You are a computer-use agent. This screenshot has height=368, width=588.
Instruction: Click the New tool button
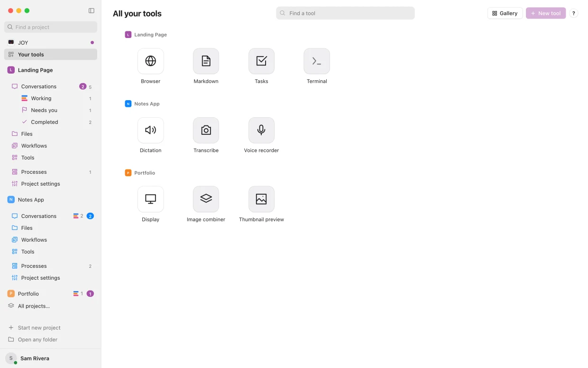click(x=546, y=13)
